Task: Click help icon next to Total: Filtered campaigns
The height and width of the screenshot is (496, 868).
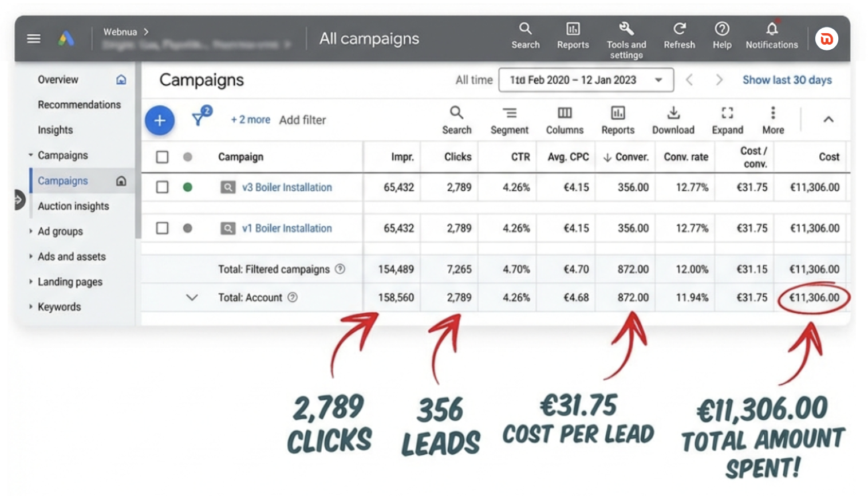Action: (340, 269)
